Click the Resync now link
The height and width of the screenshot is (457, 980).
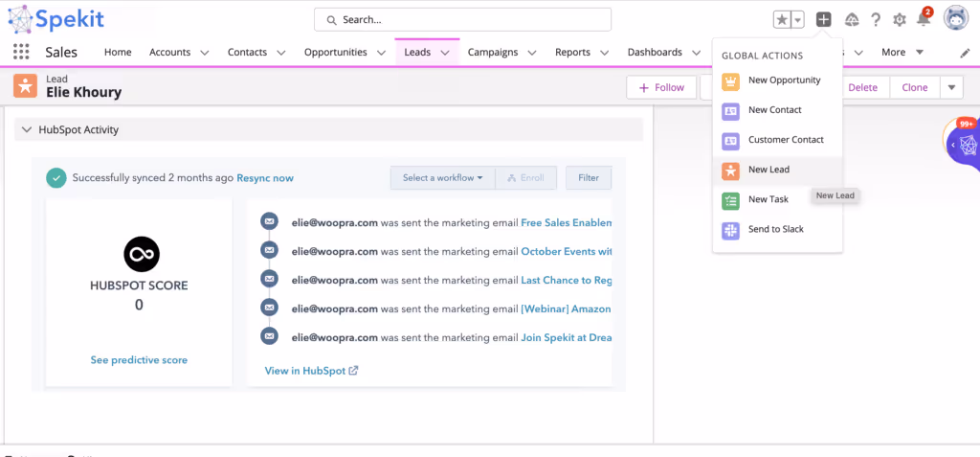265,178
